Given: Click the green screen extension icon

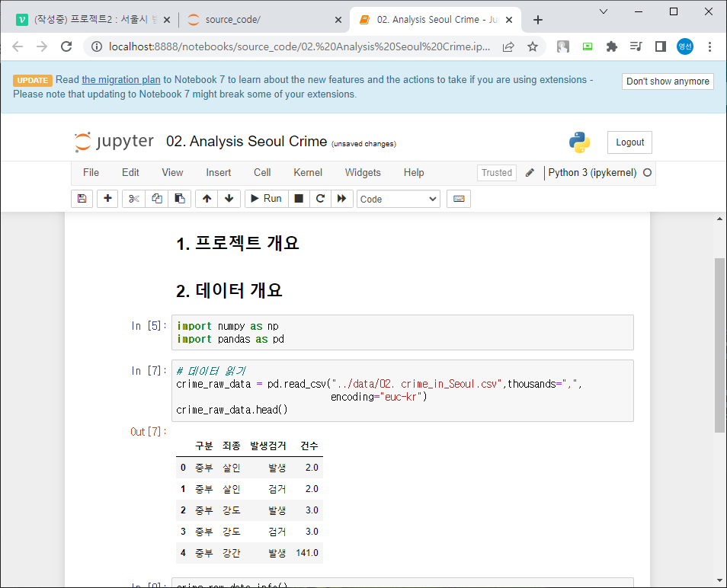Looking at the screenshot, I should (x=588, y=46).
